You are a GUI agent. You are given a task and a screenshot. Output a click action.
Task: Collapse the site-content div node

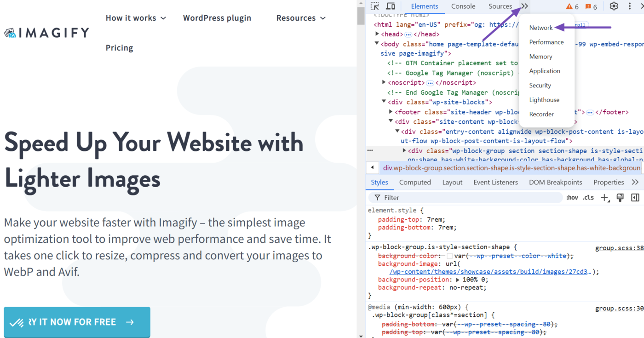[x=391, y=121]
